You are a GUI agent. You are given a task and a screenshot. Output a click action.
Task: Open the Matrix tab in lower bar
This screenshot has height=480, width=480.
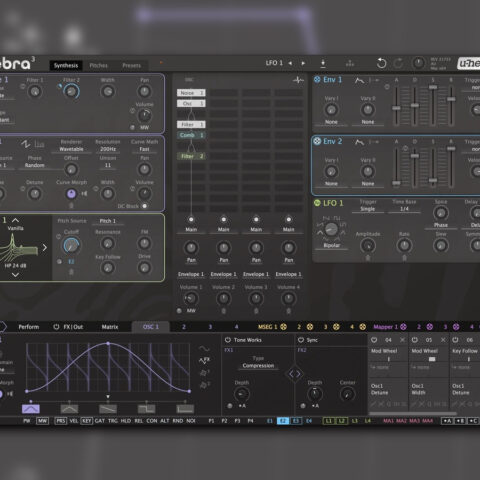[110, 327]
